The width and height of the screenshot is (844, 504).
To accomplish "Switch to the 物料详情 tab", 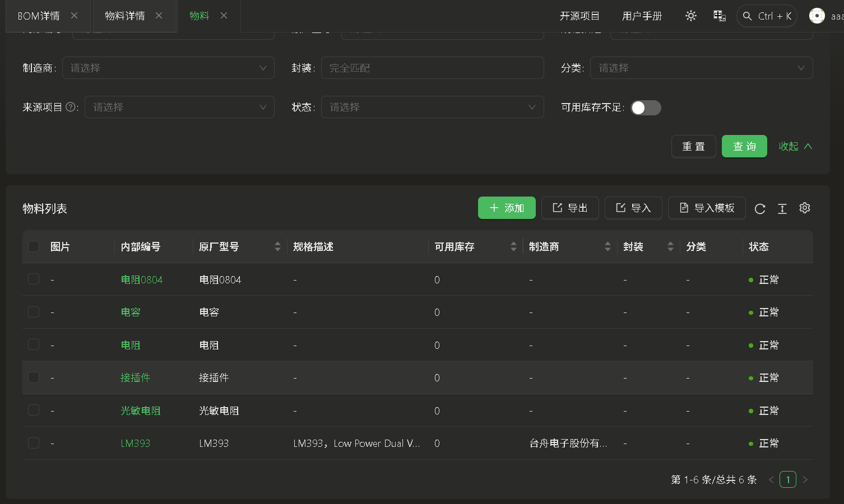I will point(124,16).
